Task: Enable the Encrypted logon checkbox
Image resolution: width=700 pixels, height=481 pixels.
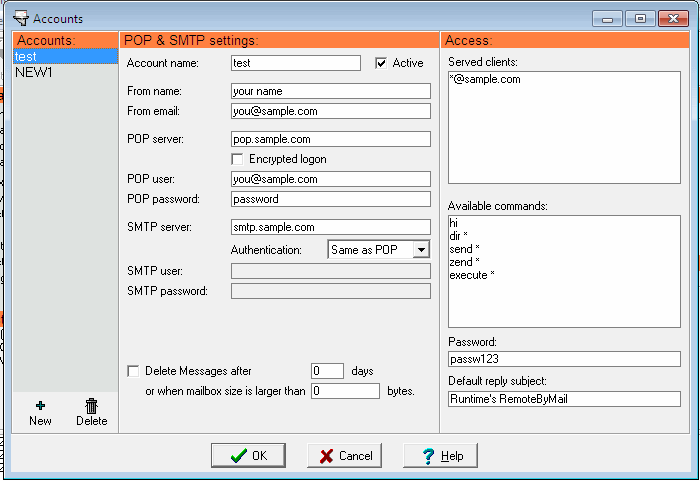Action: [x=238, y=159]
